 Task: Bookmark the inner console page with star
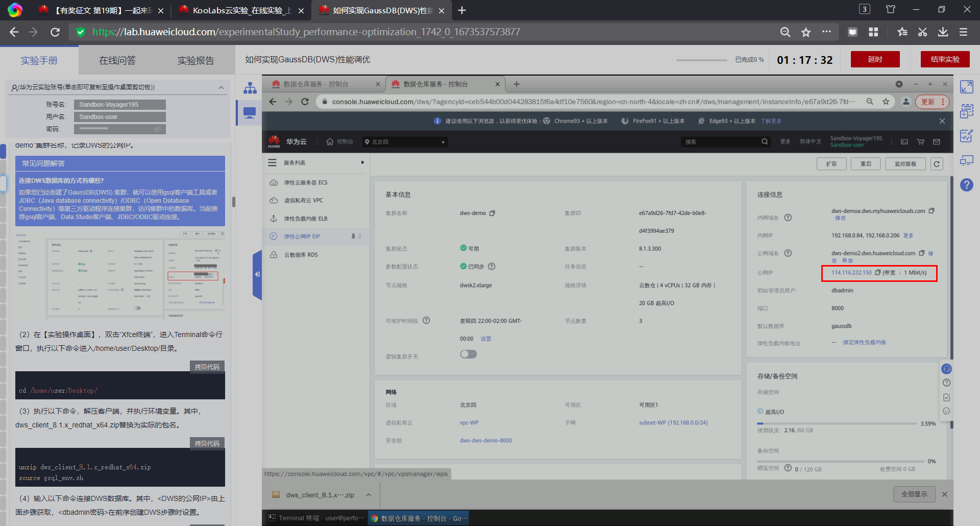[886, 102]
